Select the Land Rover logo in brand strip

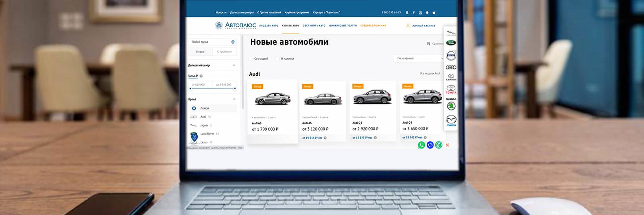(x=451, y=43)
